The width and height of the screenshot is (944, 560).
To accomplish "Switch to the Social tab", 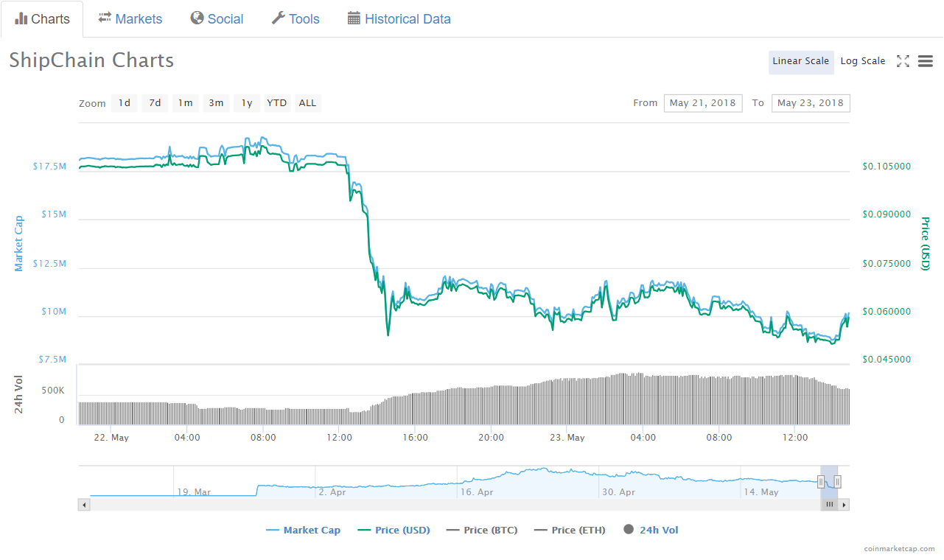I will [x=217, y=19].
